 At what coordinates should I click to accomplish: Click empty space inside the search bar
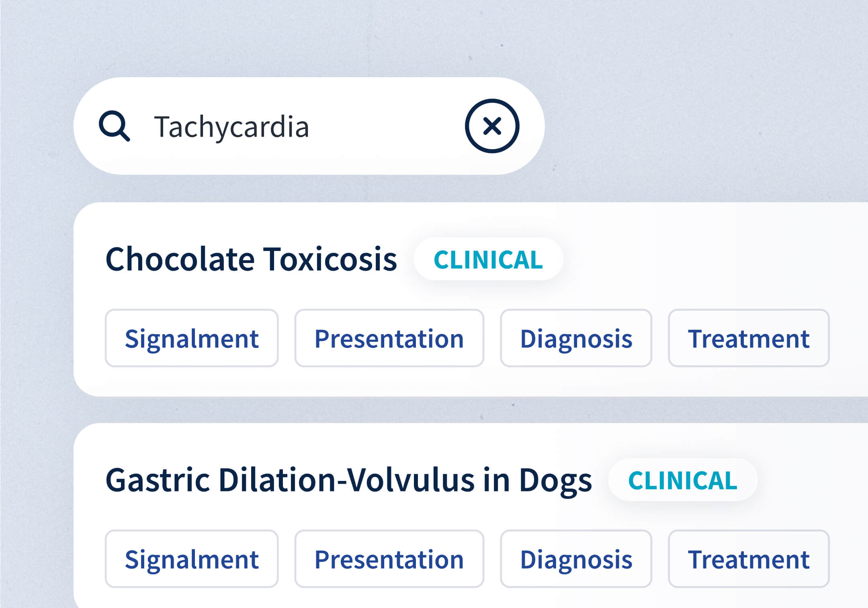coord(386,127)
